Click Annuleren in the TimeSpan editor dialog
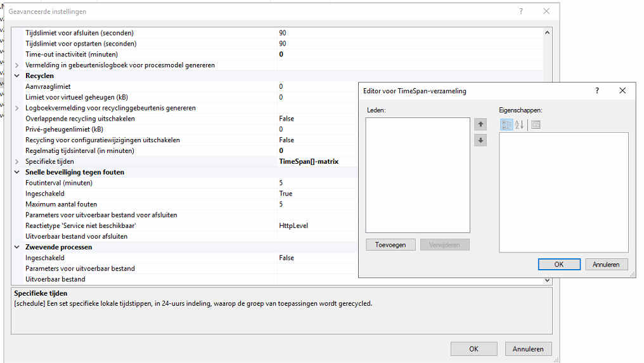The height and width of the screenshot is (363, 644). 606,264
